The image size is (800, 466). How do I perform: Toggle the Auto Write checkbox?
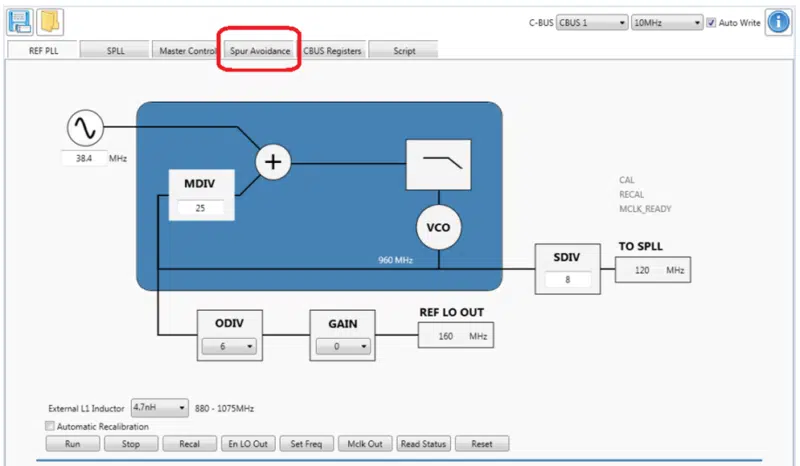(711, 23)
